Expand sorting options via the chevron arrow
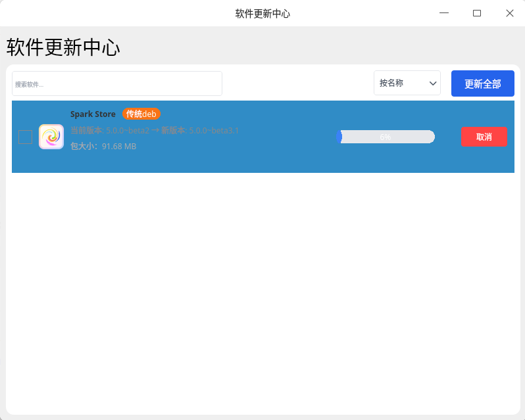525x420 pixels. coord(433,83)
